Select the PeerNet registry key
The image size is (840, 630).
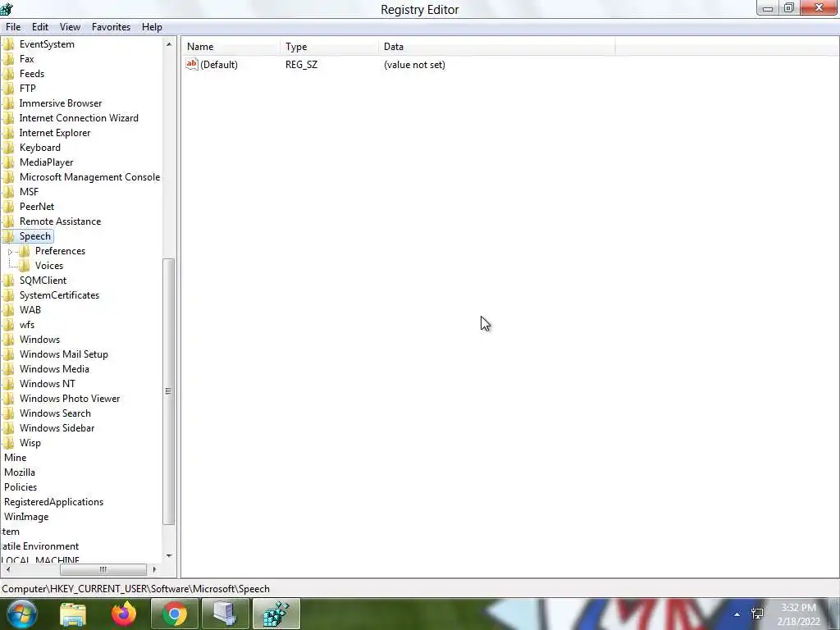click(37, 207)
